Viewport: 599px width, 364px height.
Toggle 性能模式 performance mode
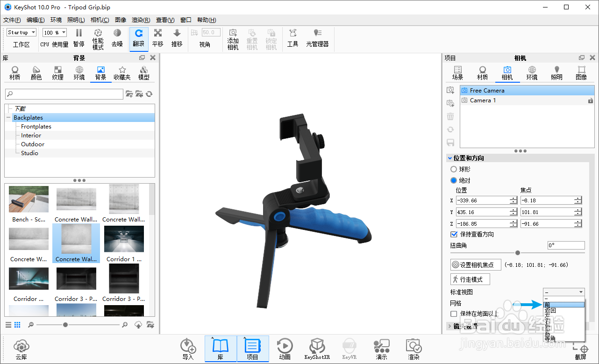coord(98,39)
